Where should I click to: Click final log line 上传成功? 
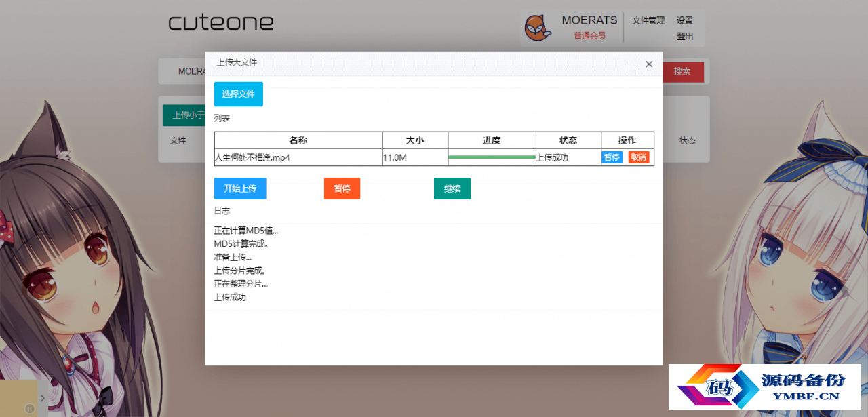tap(230, 297)
